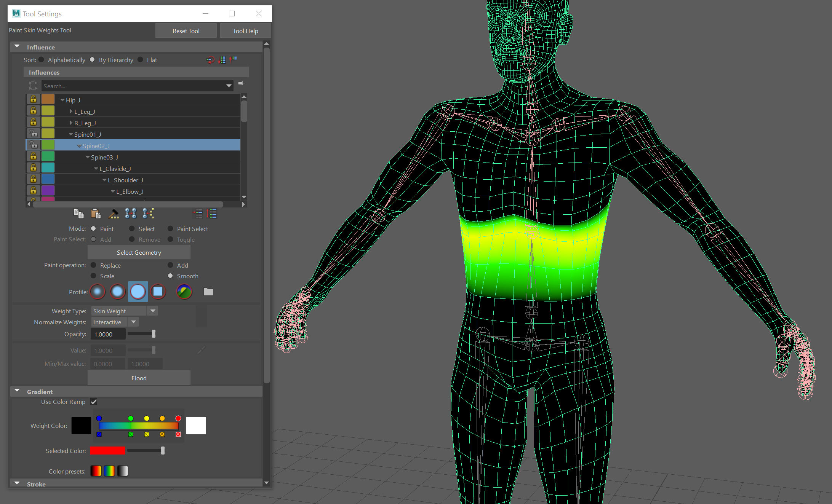Image resolution: width=832 pixels, height=504 pixels.
Task: Click the Invert selection icon
Action: pyautogui.click(x=212, y=214)
